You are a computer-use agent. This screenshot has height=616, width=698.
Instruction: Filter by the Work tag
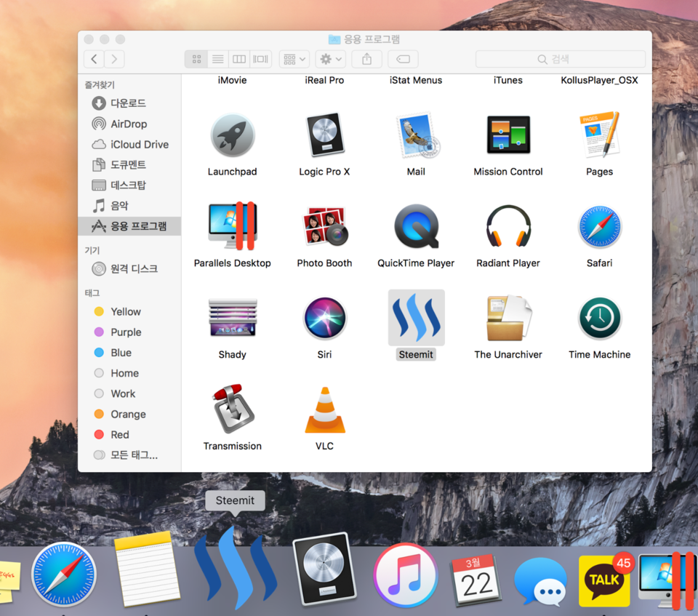pyautogui.click(x=129, y=393)
